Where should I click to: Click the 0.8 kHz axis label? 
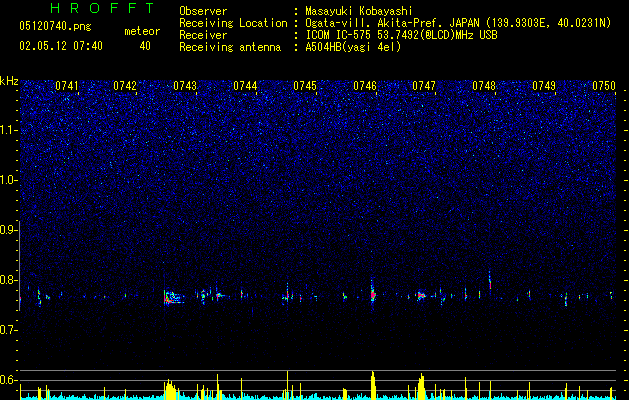pos(8,280)
